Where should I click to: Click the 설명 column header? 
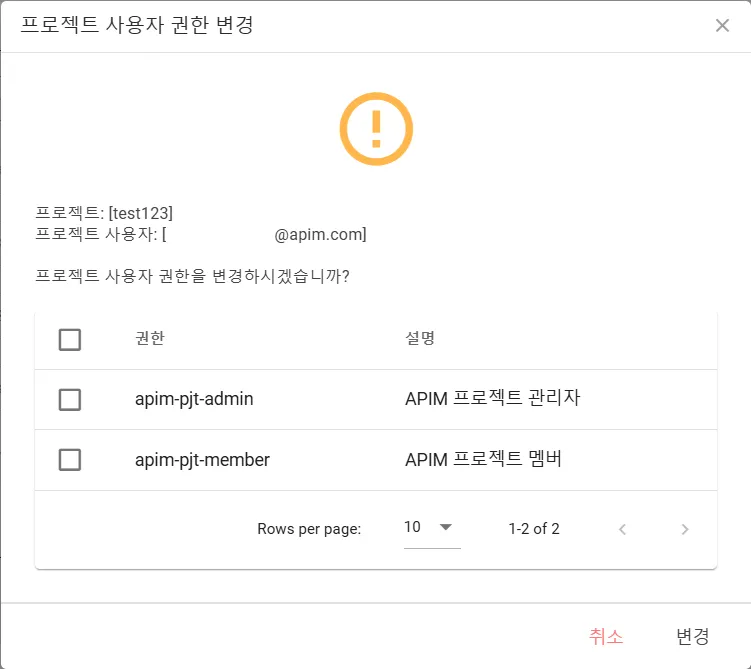pos(420,338)
